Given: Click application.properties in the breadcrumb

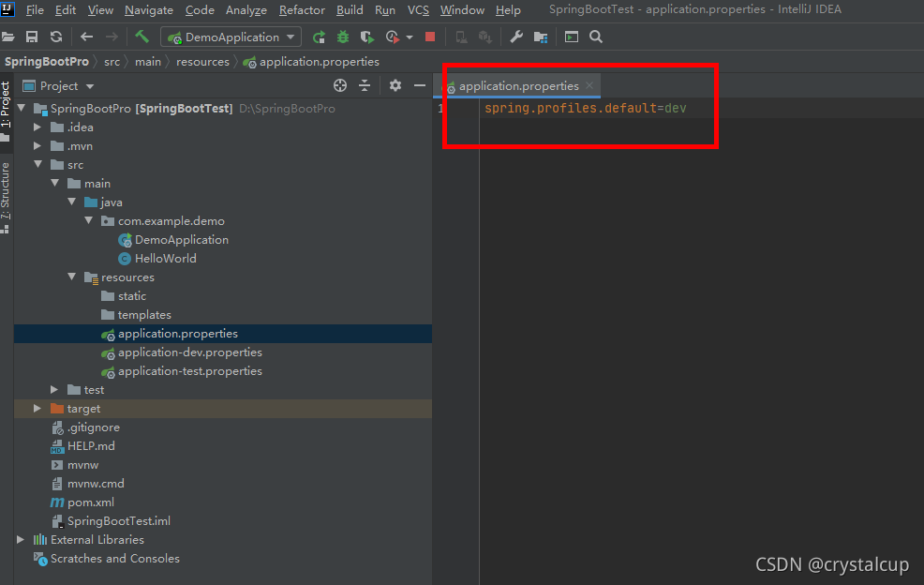Looking at the screenshot, I should [x=319, y=62].
